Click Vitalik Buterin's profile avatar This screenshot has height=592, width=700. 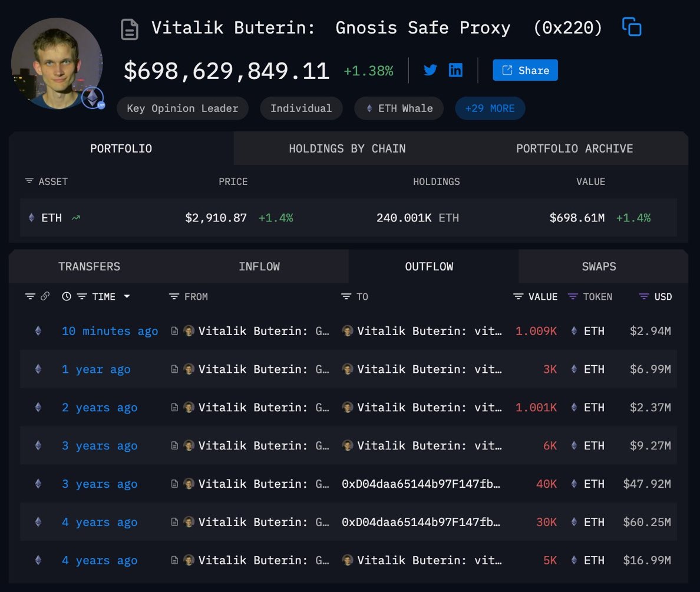pyautogui.click(x=57, y=64)
